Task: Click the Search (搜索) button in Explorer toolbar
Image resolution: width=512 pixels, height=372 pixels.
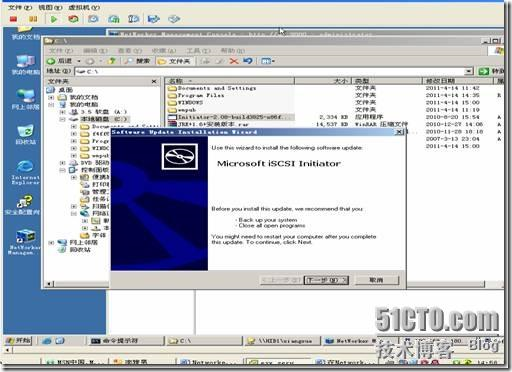Action: (x=138, y=61)
